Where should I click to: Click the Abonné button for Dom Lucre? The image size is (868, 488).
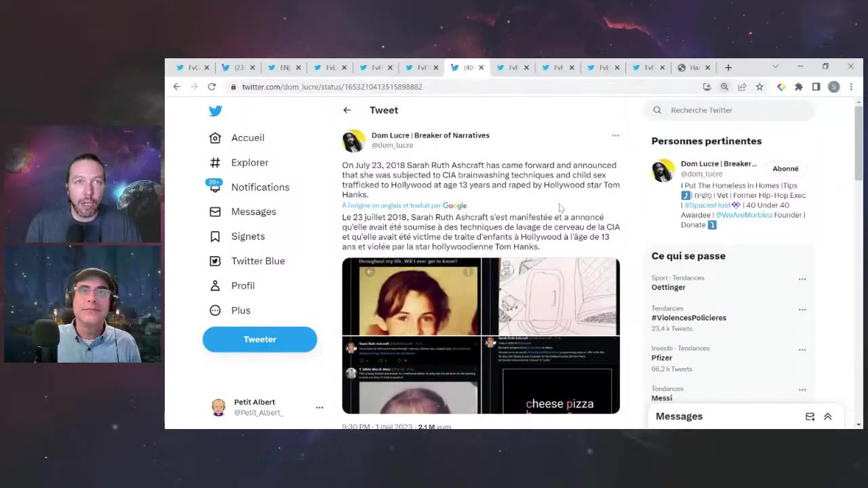[x=785, y=169]
